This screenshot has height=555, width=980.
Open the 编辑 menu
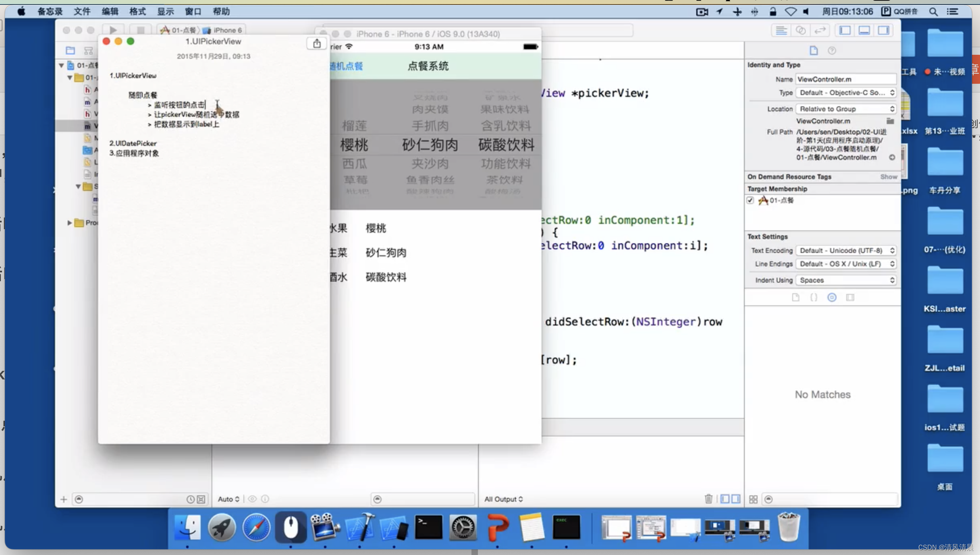click(110, 11)
